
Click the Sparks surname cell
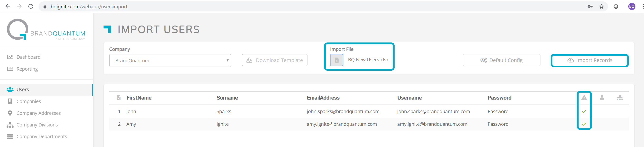223,111
